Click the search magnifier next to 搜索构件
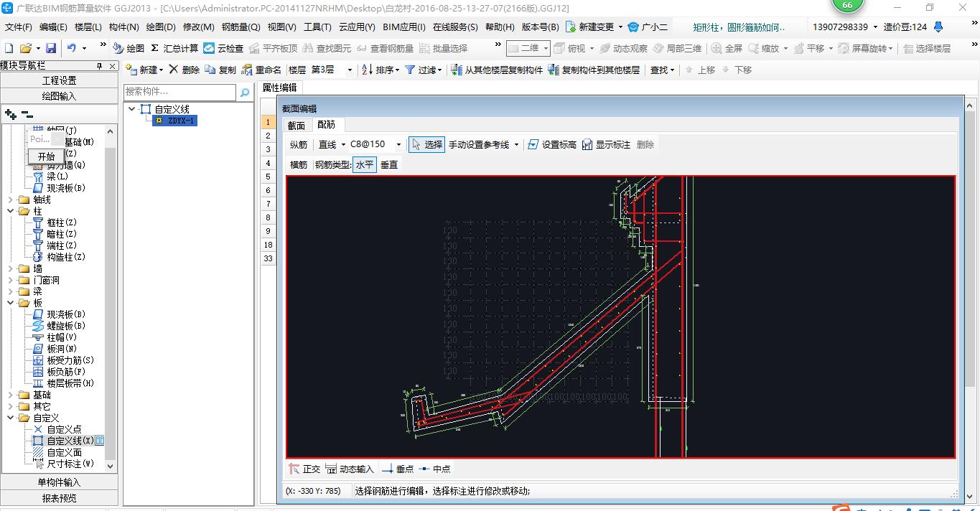Screen dimensions: 980x511 pos(245,92)
